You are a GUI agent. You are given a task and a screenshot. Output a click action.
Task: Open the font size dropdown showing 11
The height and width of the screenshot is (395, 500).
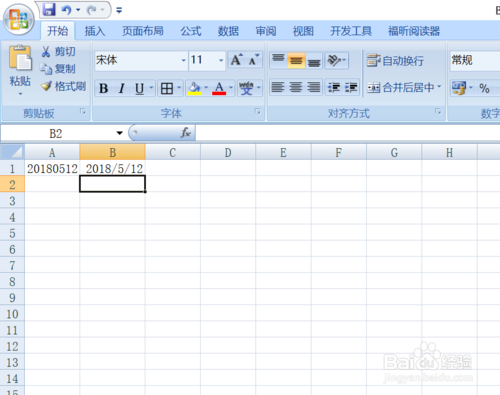(221, 60)
